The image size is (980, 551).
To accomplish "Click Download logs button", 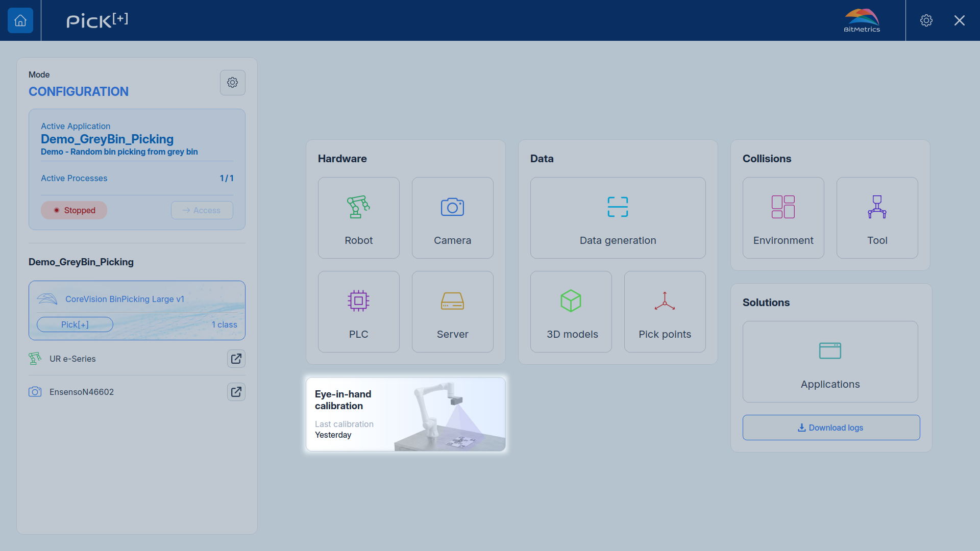I will coord(831,428).
